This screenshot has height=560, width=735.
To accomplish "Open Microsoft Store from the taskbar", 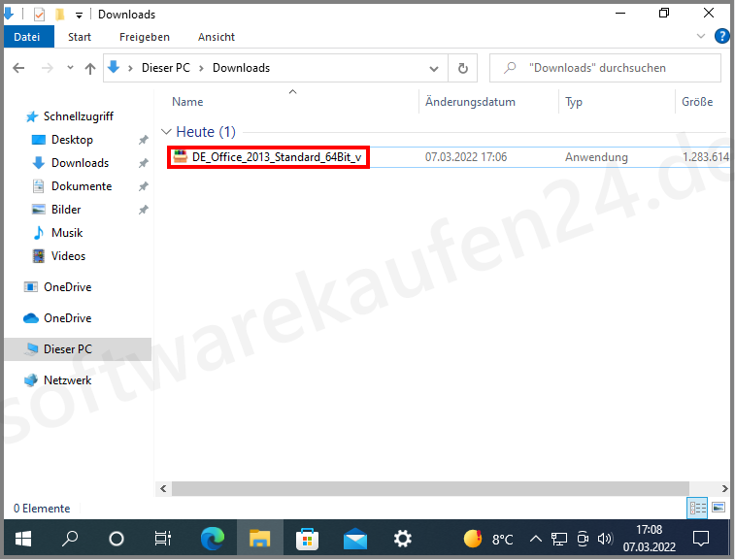I will coord(308,539).
